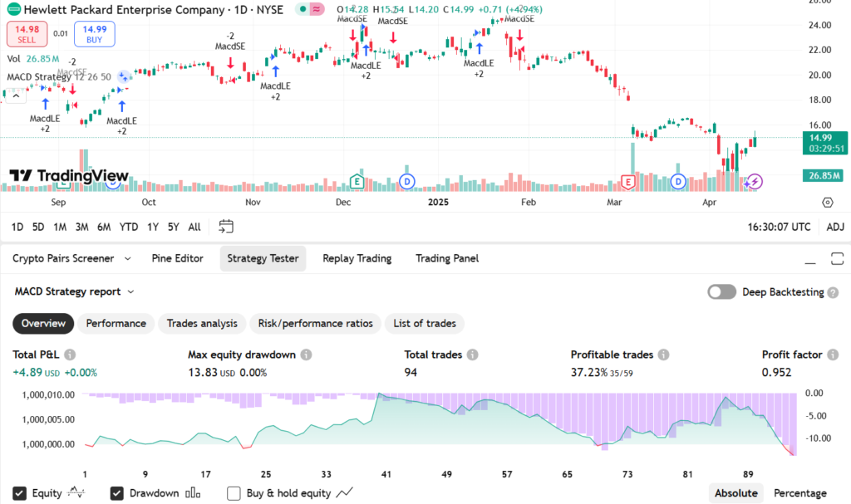851x504 pixels.
Task: Collapse the indicator legend chevron
Action: [17, 96]
